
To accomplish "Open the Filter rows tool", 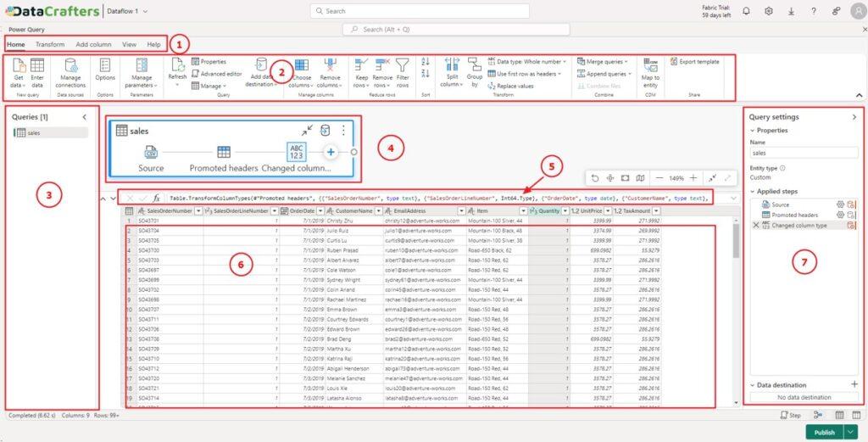I will coord(403,73).
